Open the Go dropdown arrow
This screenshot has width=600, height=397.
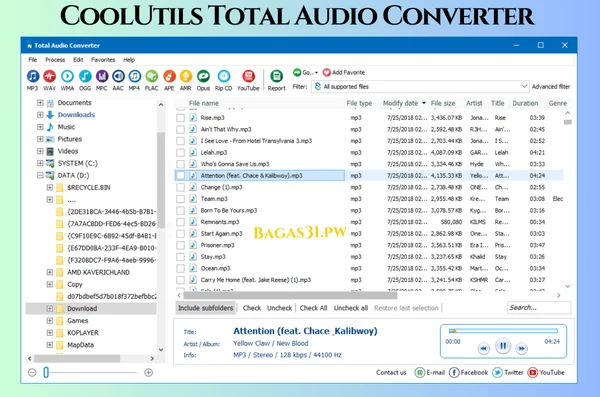click(x=316, y=73)
